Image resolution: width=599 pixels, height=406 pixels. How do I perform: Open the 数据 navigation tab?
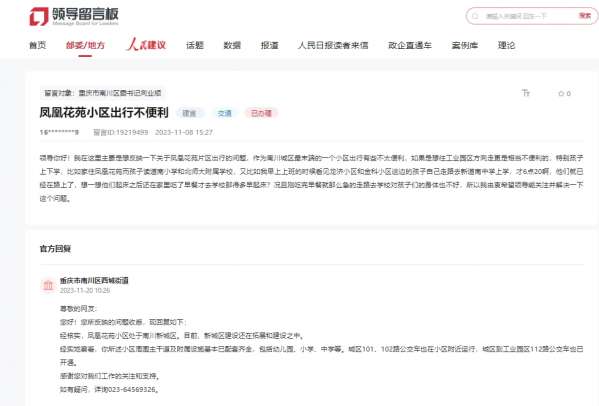pos(232,45)
